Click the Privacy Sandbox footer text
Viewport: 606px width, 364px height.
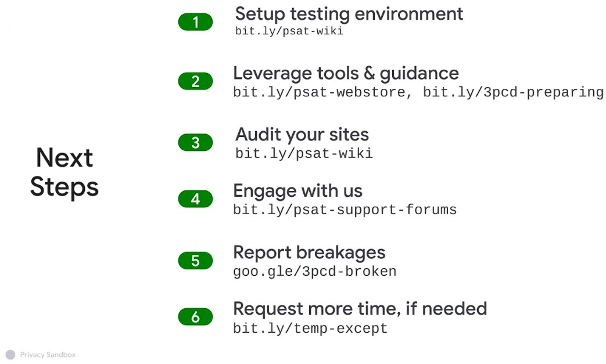48,355
